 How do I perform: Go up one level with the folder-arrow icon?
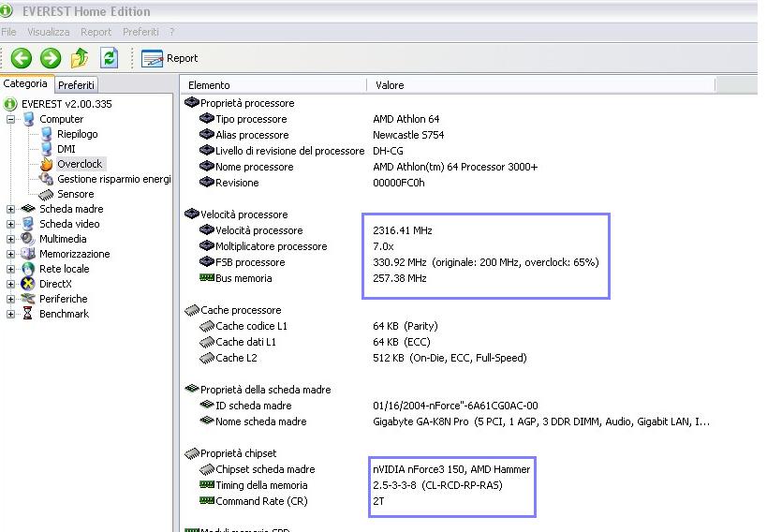(80, 58)
